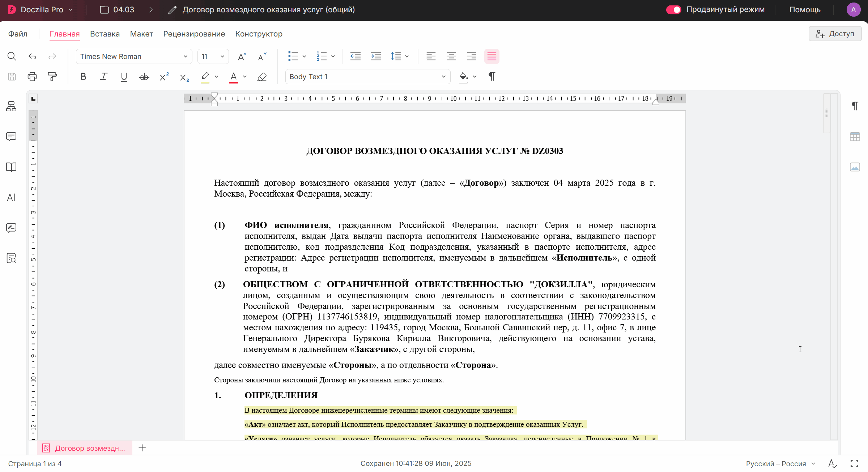The width and height of the screenshot is (868, 472).
Task: Switch to the Макет tab
Action: click(x=141, y=34)
